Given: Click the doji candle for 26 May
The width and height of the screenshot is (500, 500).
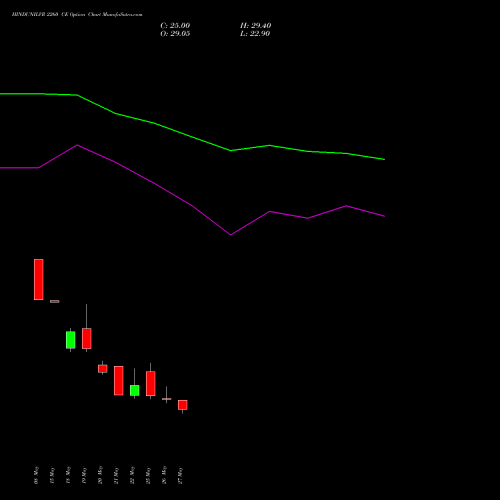Looking at the screenshot, I should (x=167, y=399).
